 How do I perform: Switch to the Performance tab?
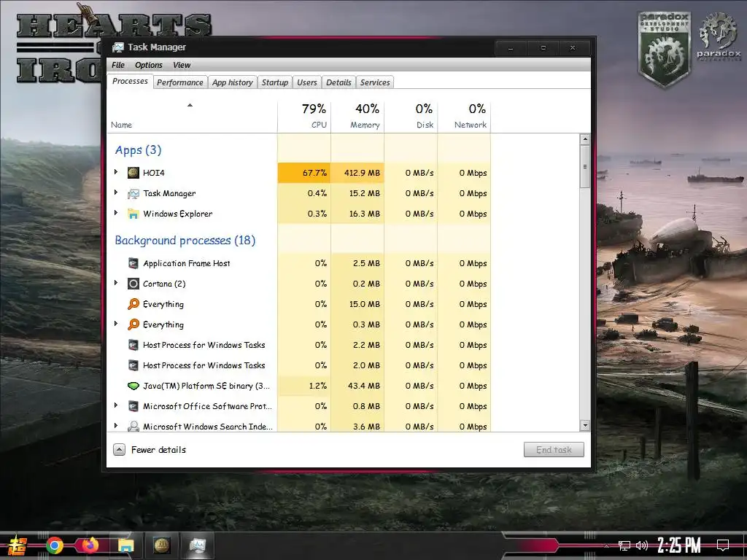point(180,82)
